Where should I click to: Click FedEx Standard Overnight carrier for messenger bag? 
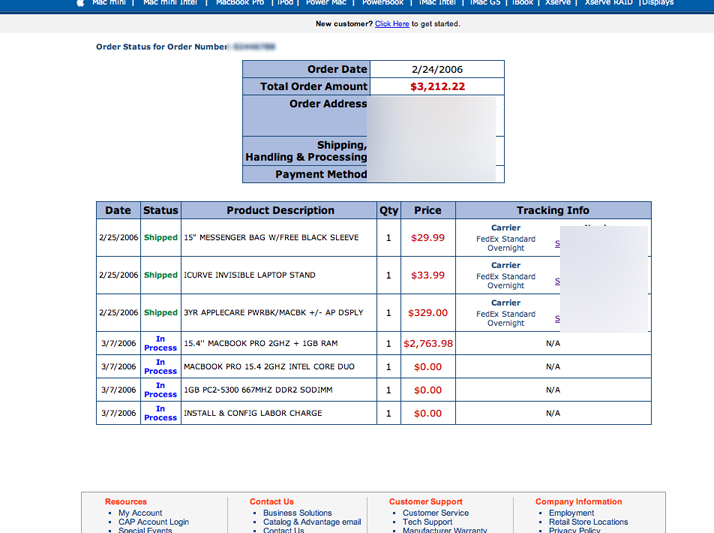(x=506, y=243)
